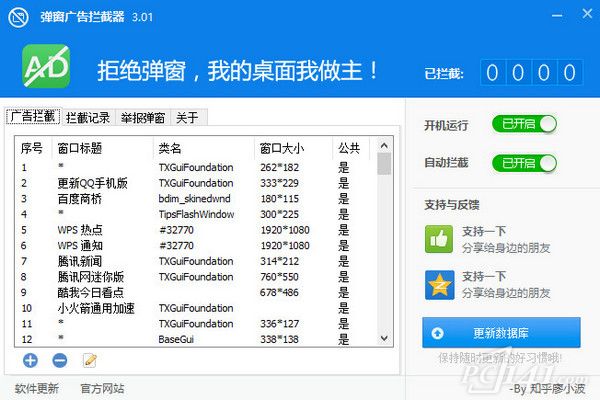Click 支持一下 next to star icon
600x400 pixels.
tap(484, 276)
